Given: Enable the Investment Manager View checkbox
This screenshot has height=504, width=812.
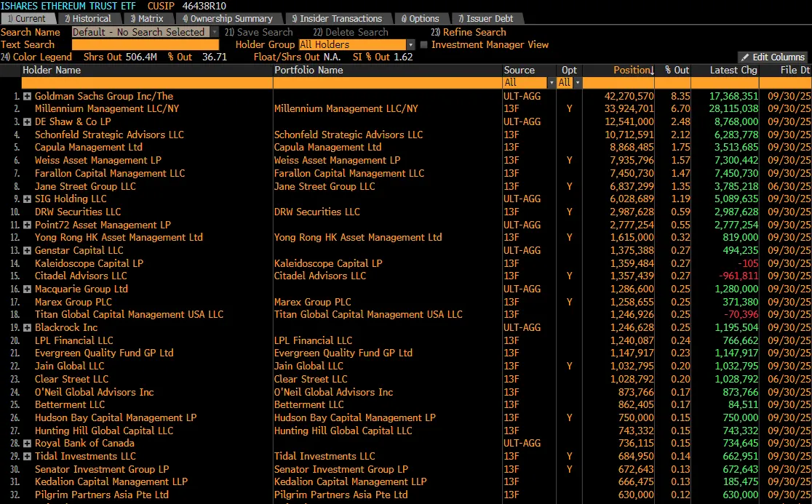Looking at the screenshot, I should (x=423, y=45).
